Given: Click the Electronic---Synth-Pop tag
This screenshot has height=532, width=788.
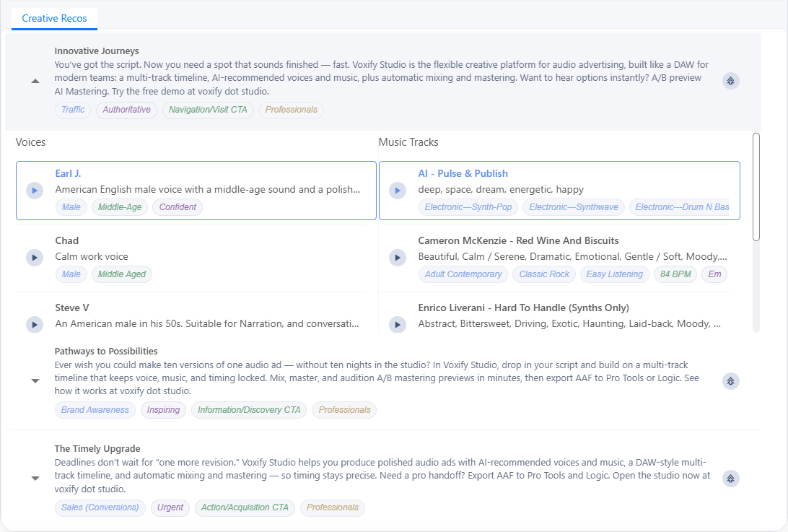Looking at the screenshot, I should (x=468, y=207).
